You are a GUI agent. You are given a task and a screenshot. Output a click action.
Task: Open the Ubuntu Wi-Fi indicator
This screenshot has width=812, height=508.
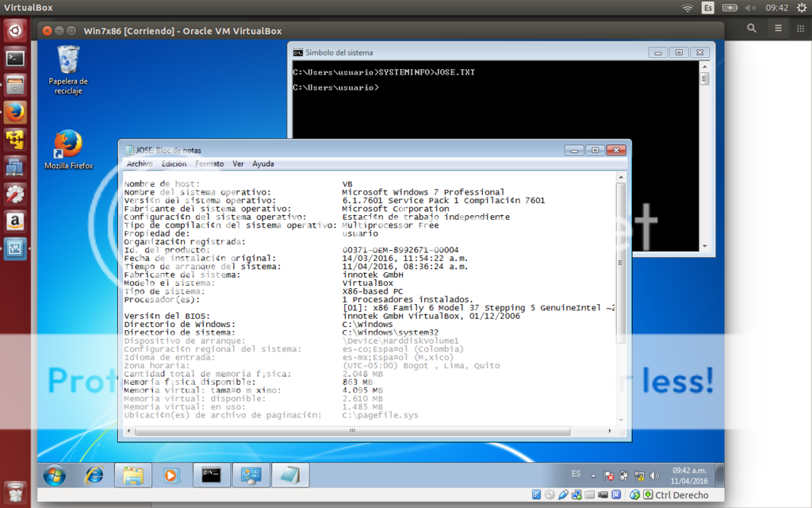tap(688, 8)
